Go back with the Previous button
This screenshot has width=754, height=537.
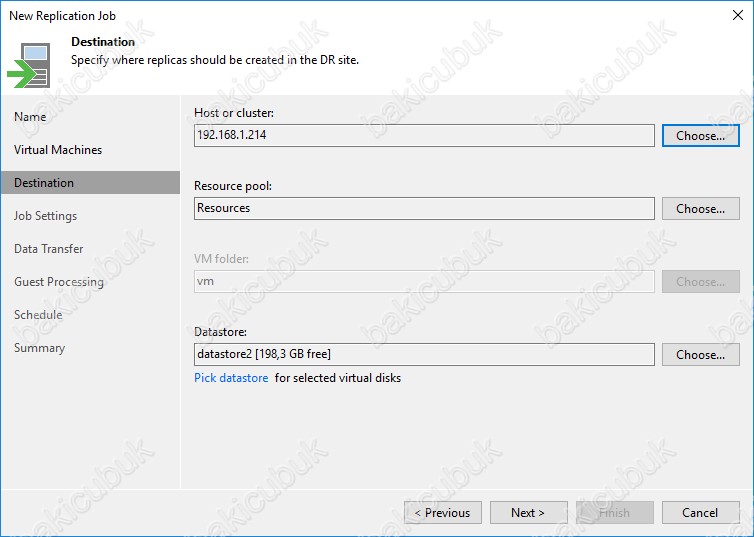click(x=443, y=512)
